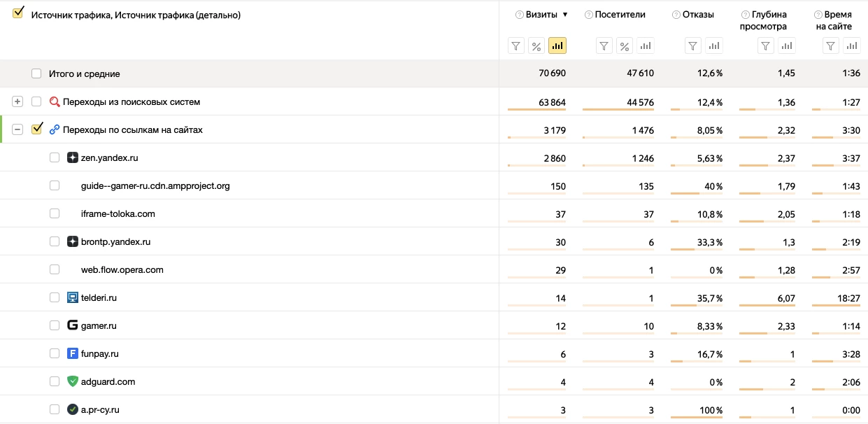Viewport: 868px width, 424px height.
Task: Sort by Время на сайте column header
Action: point(838,20)
